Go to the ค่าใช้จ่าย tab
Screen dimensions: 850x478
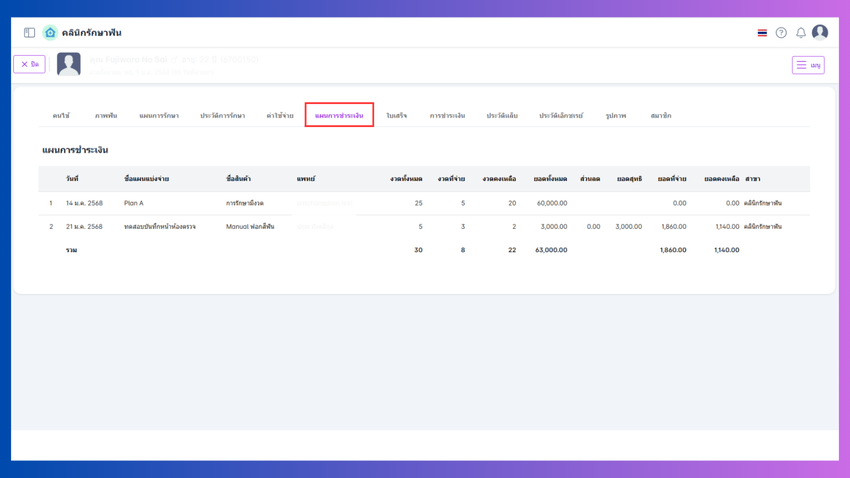[x=280, y=115]
